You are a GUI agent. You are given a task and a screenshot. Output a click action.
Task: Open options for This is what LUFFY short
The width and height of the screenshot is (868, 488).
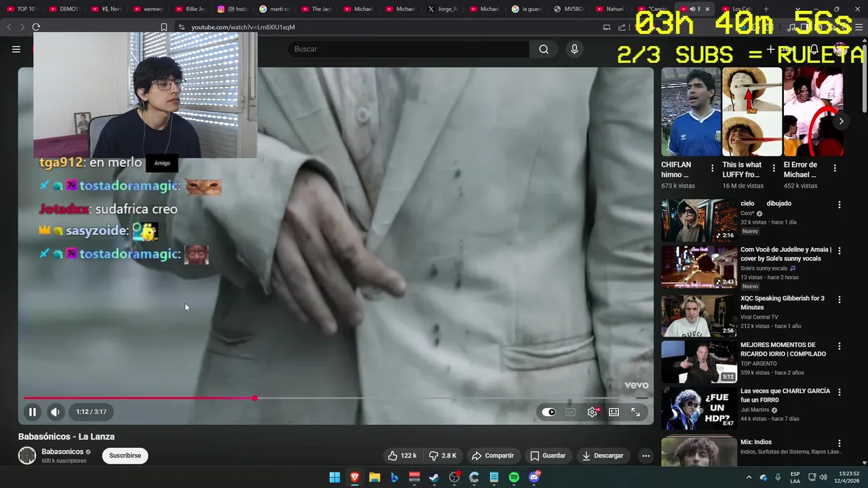pyautogui.click(x=774, y=168)
